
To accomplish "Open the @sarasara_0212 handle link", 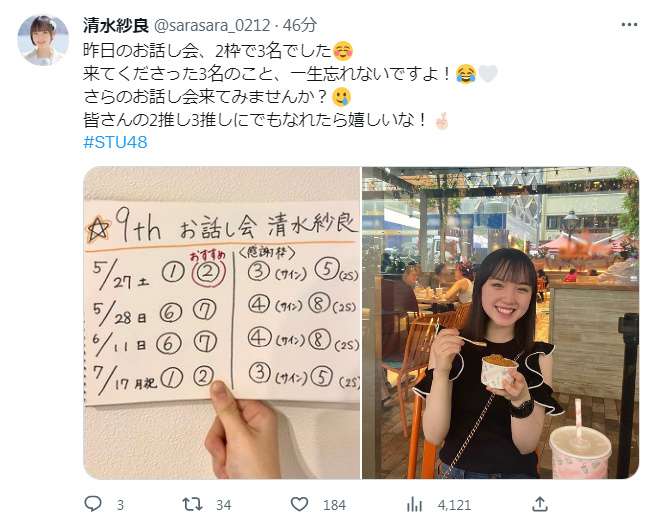I will tap(212, 25).
